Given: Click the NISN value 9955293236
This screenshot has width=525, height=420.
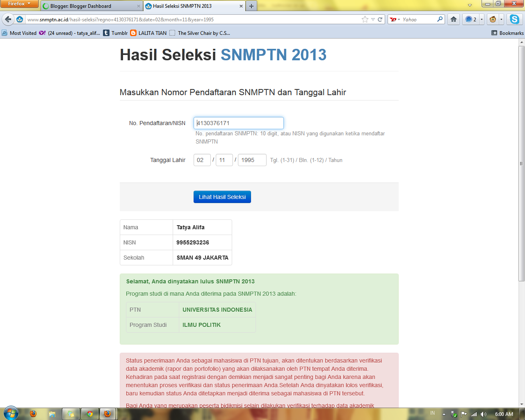Looking at the screenshot, I should (x=193, y=242).
